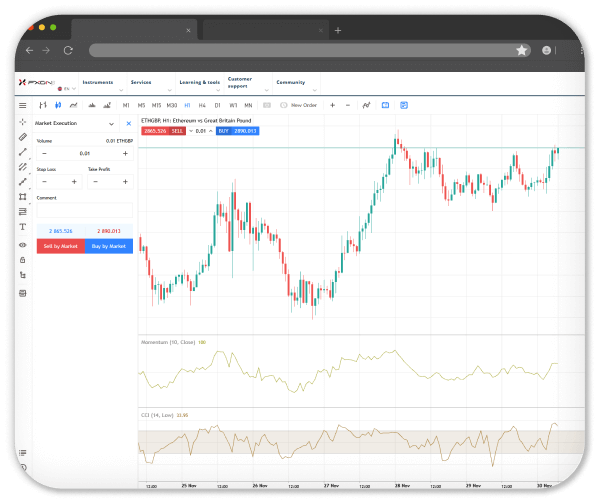
Task: Open the Services navigation menu
Action: [x=143, y=83]
